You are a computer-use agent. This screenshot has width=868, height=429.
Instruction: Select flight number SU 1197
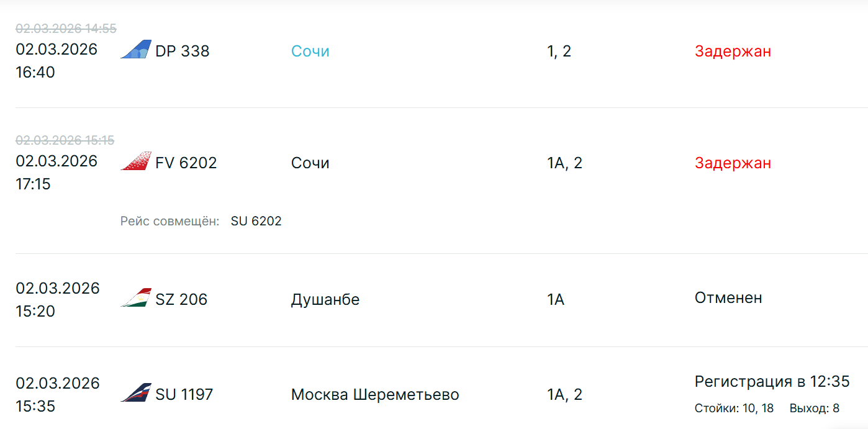[x=184, y=394]
